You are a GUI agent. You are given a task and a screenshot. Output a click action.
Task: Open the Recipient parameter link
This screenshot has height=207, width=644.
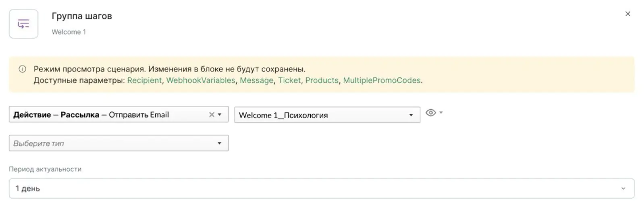144,80
